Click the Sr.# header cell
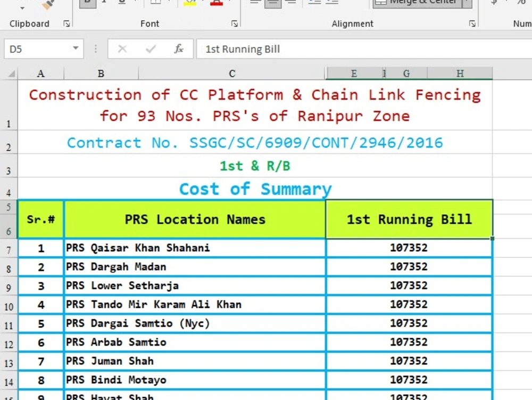This screenshot has width=532, height=400. pyautogui.click(x=41, y=219)
